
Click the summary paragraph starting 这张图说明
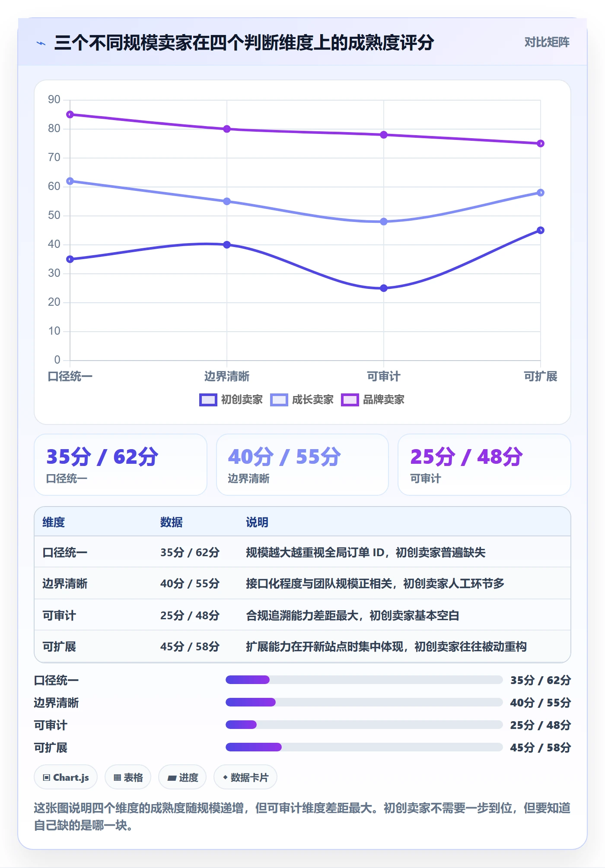(302, 817)
